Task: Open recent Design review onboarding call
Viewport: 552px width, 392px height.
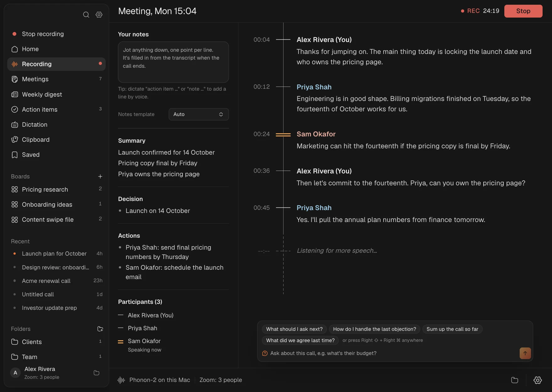Action: pyautogui.click(x=56, y=267)
